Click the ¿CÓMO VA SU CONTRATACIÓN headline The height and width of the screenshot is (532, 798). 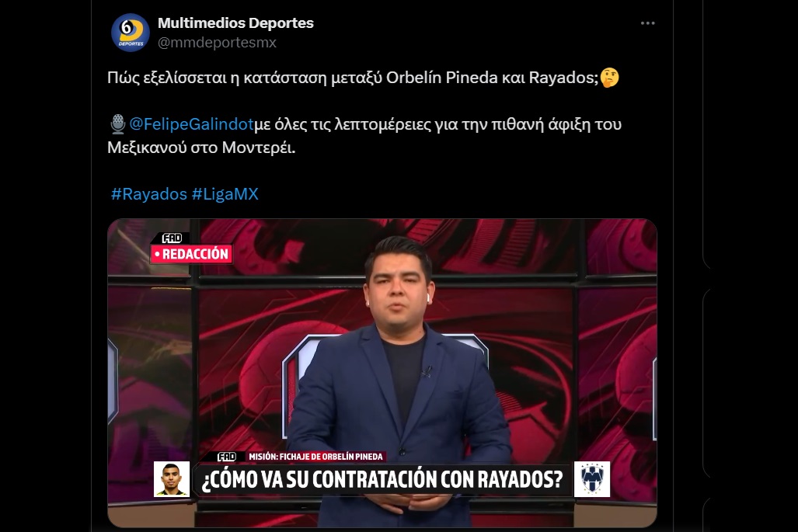[383, 479]
